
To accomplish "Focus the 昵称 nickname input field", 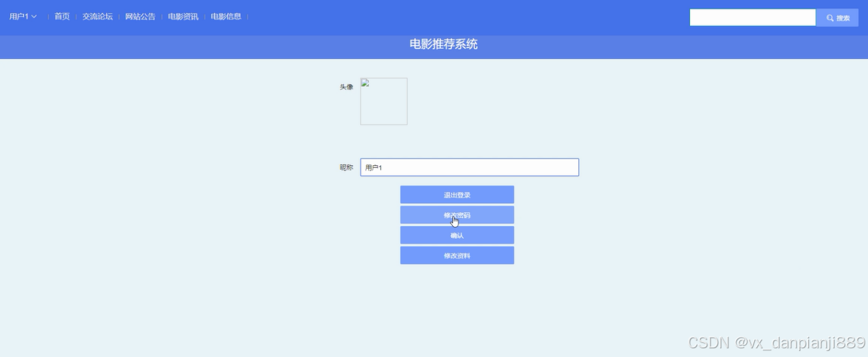I will (469, 167).
